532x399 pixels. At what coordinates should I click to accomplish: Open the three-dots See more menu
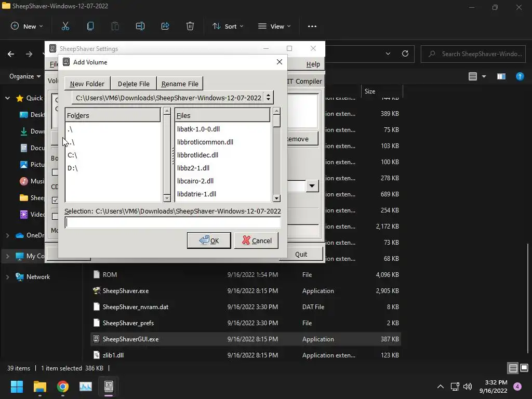click(312, 26)
